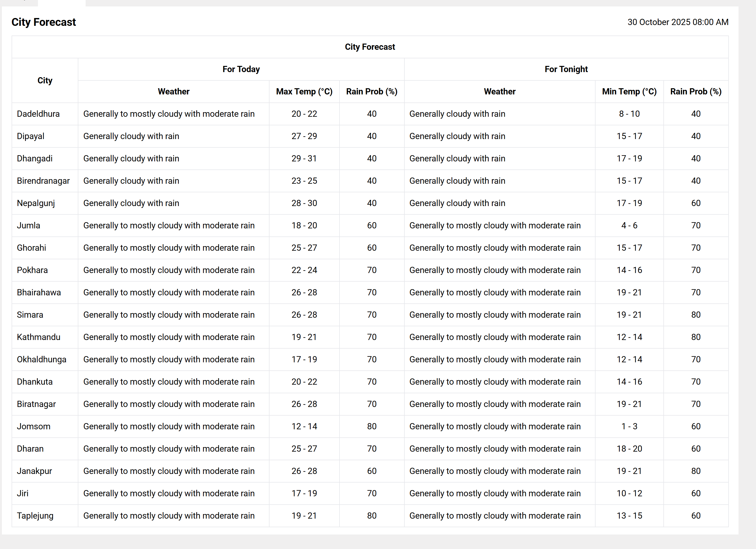Click Jumla's 4 - 6 min temp

[x=629, y=225]
